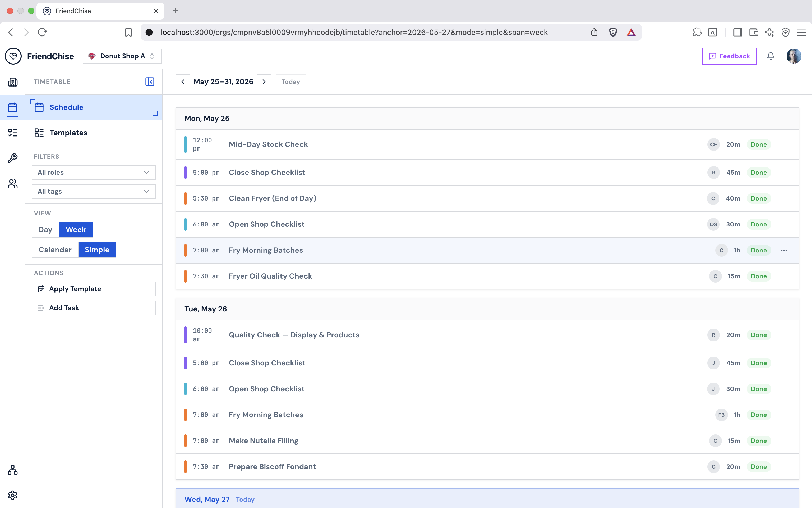Expand the All roles filter dropdown
The width and height of the screenshot is (812, 508).
point(94,172)
